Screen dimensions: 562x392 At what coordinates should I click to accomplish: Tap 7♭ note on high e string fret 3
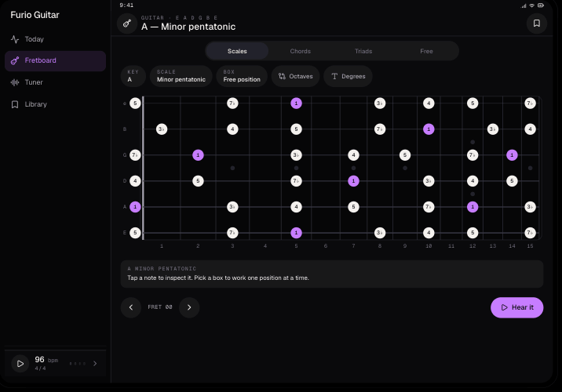pos(232,103)
